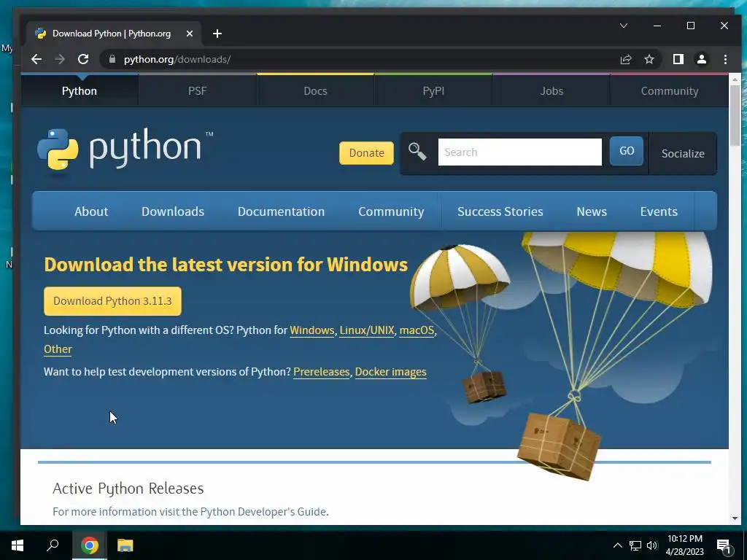Select the Docs top navigation tab
This screenshot has width=747, height=560.
pos(315,91)
